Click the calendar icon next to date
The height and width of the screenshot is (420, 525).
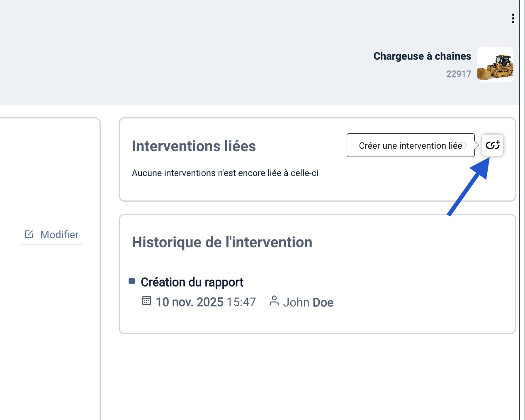(146, 301)
